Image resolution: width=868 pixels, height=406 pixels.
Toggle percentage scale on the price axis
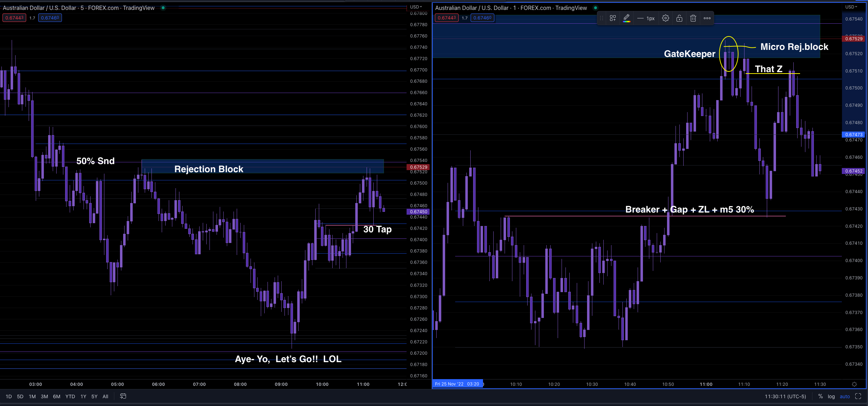tap(820, 396)
